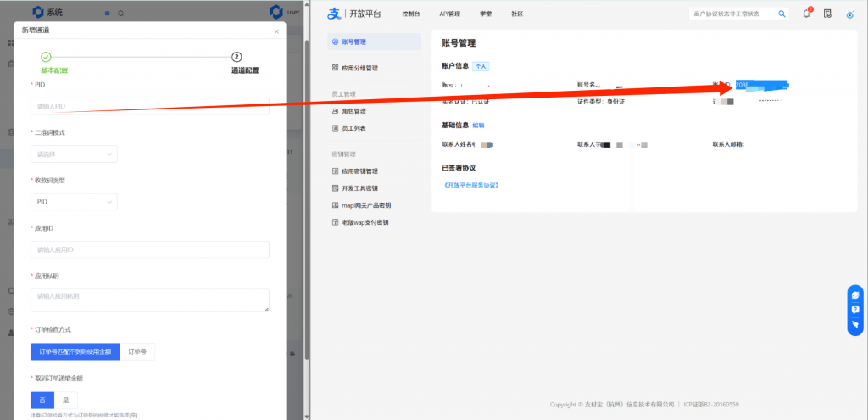Click the search magnifier icon
The width and height of the screenshot is (868, 420).
(x=782, y=14)
